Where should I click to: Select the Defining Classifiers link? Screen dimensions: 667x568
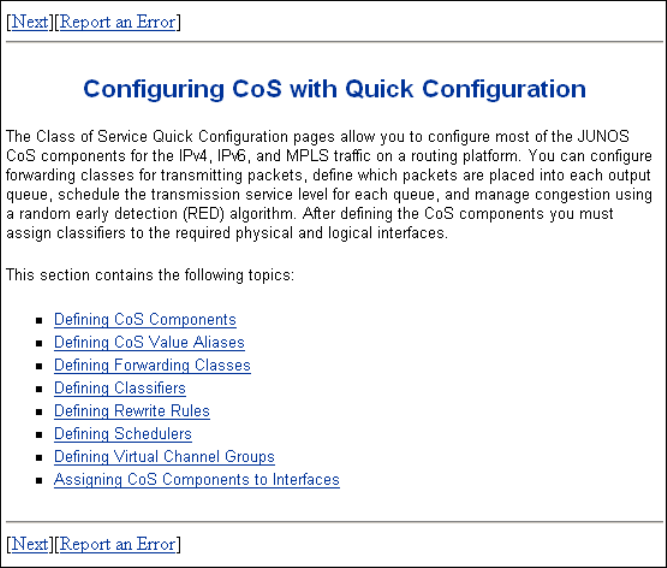click(x=120, y=388)
